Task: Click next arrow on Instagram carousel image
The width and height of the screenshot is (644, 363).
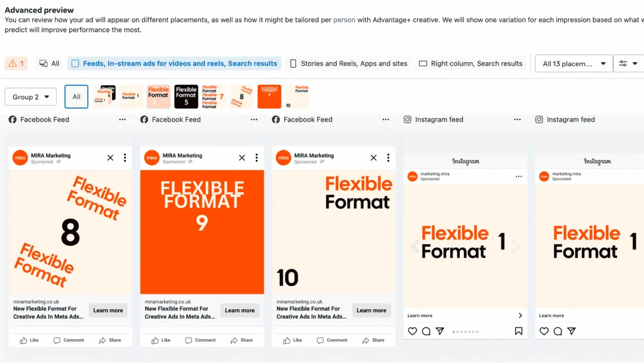Action: (x=516, y=246)
